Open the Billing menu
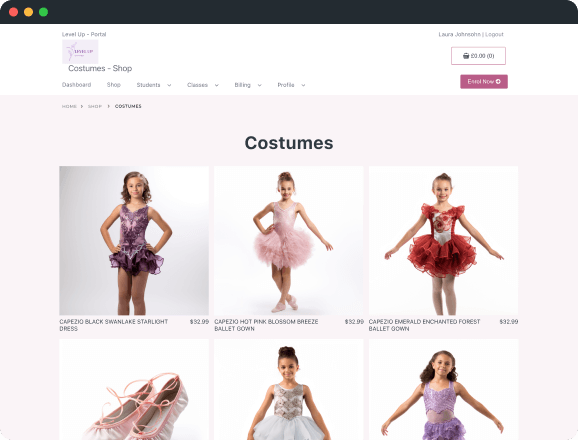 [x=242, y=85]
